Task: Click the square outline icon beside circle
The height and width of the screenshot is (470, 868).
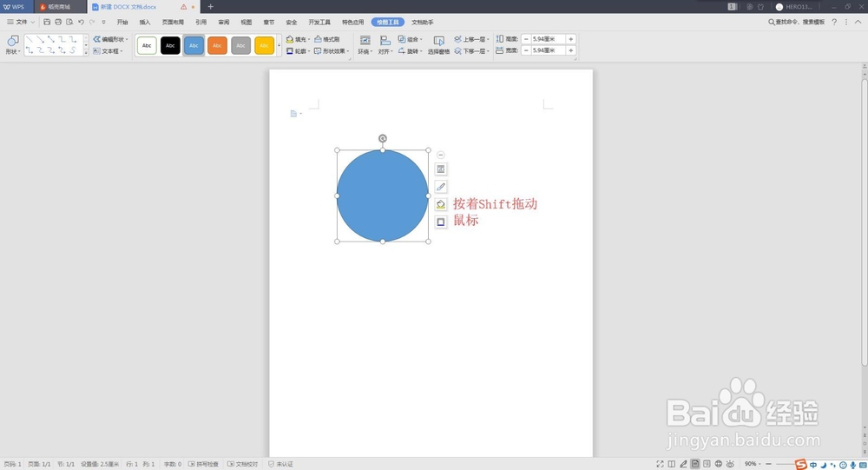Action: pos(441,222)
